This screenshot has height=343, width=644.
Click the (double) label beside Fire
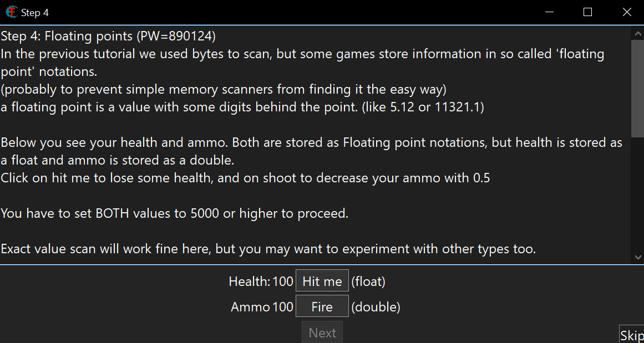[x=376, y=307]
